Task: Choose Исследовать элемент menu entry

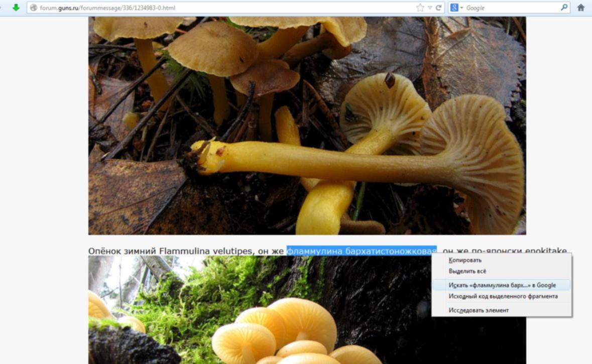Action: (479, 310)
